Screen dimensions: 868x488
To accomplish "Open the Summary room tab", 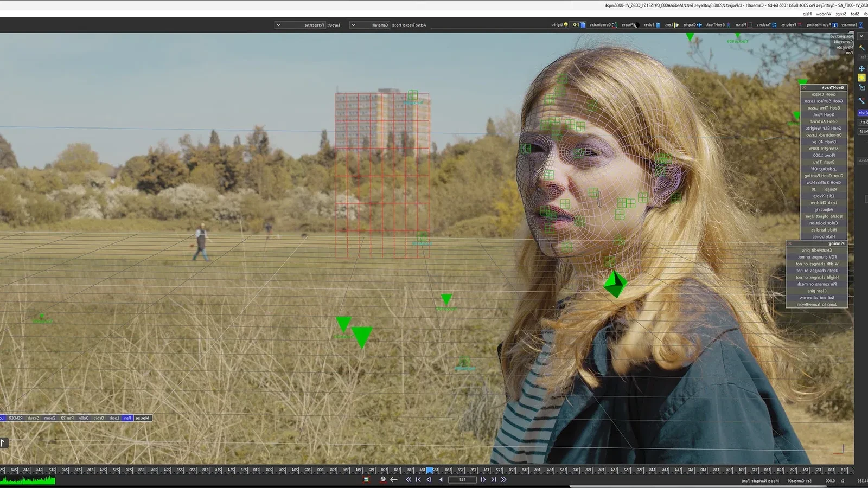I will [x=852, y=25].
